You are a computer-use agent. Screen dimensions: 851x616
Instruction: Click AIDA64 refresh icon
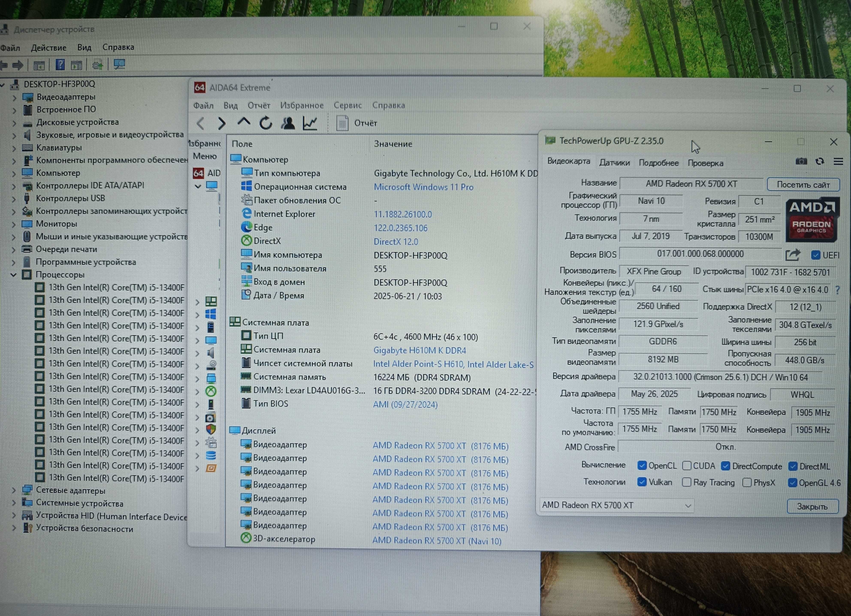(266, 123)
